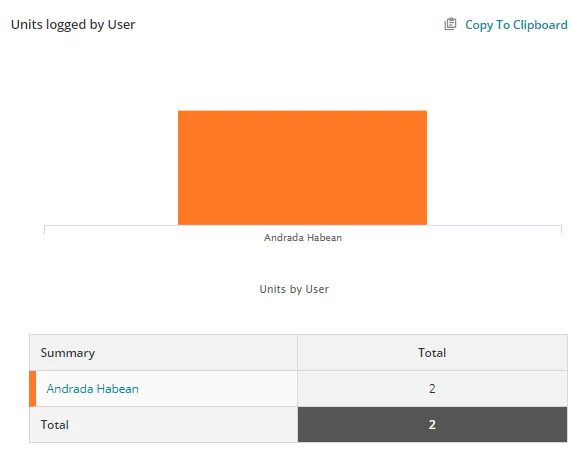Click the blank chart area above the orange bar
Viewport: 588px width, 471px height.
[x=302, y=82]
